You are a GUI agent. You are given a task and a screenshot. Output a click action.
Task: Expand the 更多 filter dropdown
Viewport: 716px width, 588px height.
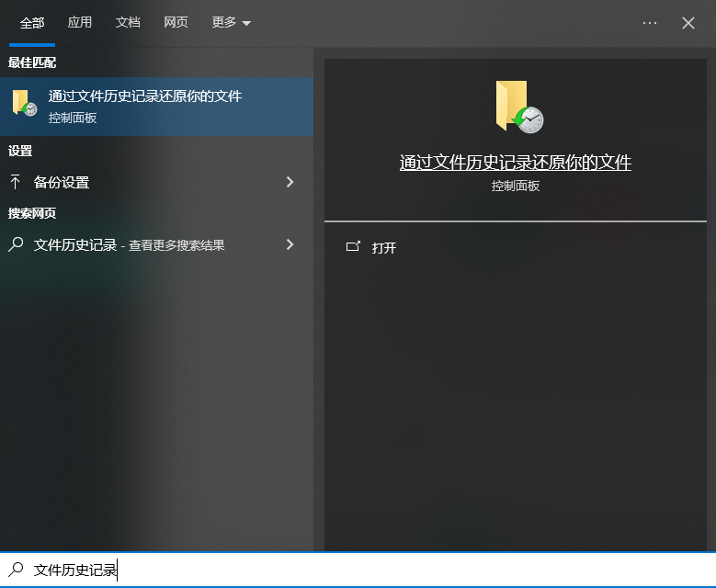[231, 22]
